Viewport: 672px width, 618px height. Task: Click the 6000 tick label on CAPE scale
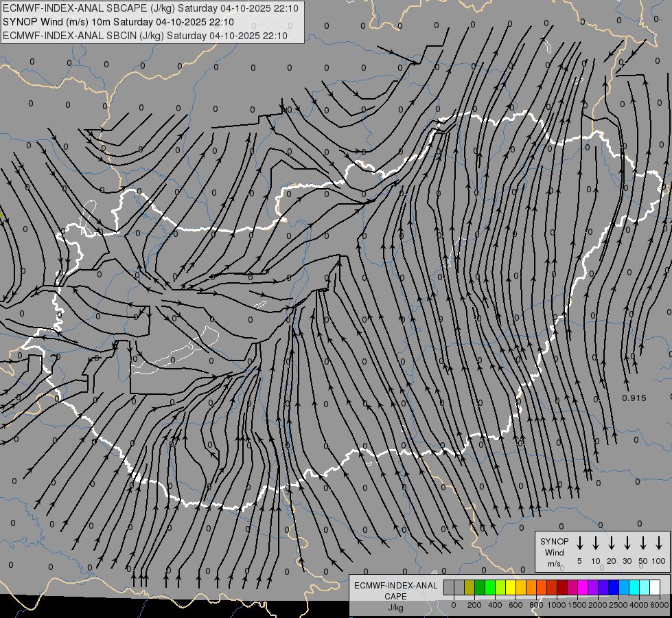click(x=659, y=605)
